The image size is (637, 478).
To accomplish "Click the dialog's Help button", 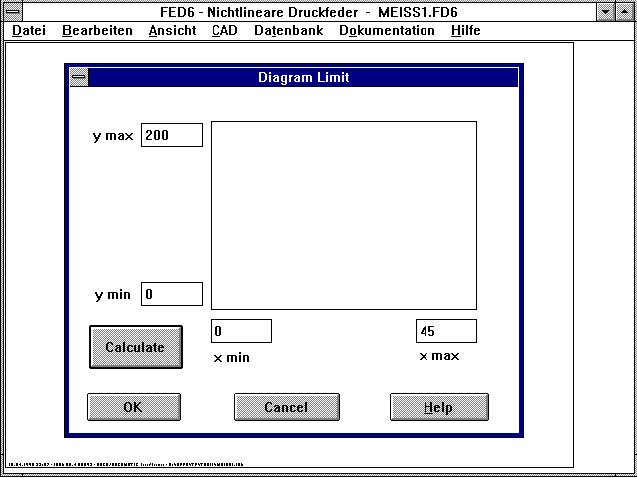I will point(439,407).
